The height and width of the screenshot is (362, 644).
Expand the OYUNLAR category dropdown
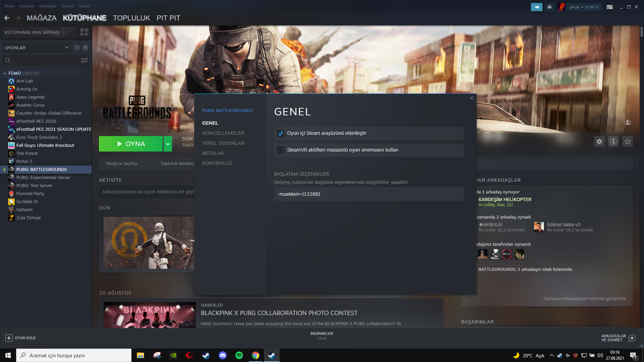click(x=67, y=48)
